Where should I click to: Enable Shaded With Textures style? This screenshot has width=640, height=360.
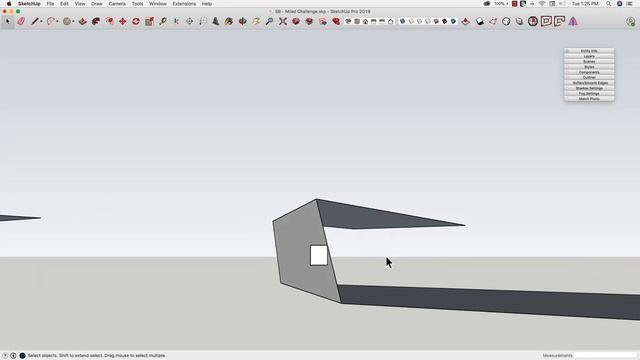click(x=444, y=21)
